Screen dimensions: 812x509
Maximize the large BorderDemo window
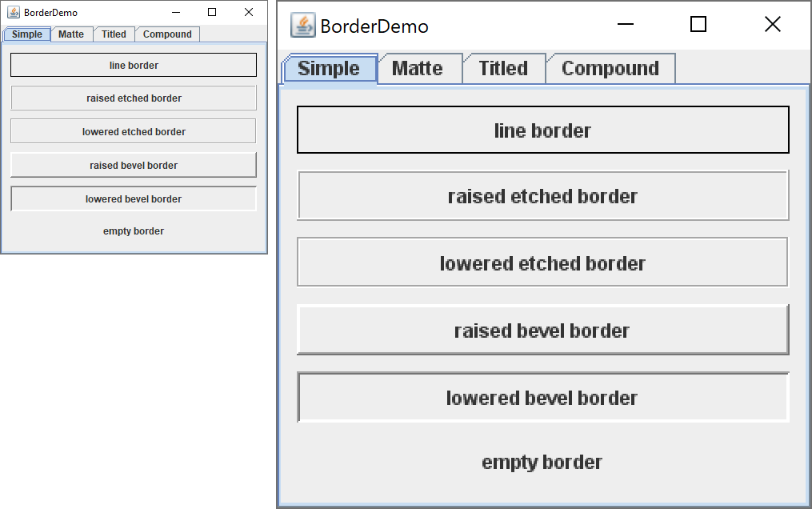(x=698, y=25)
